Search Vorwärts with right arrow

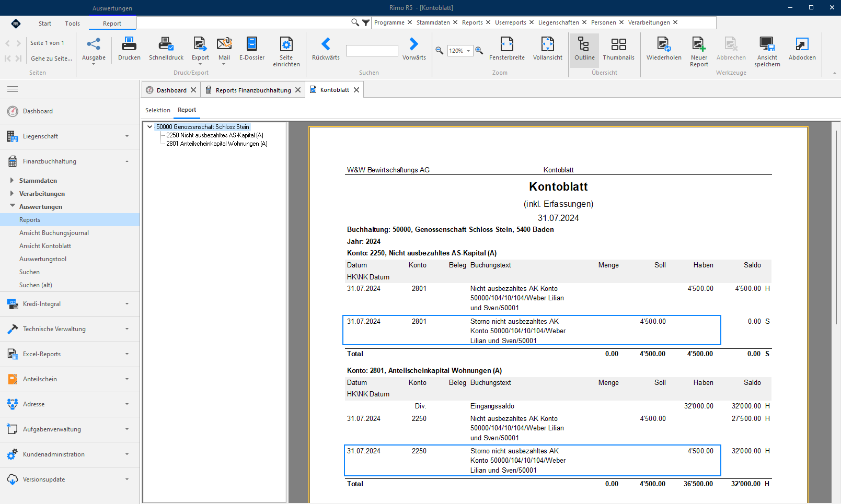[414, 44]
